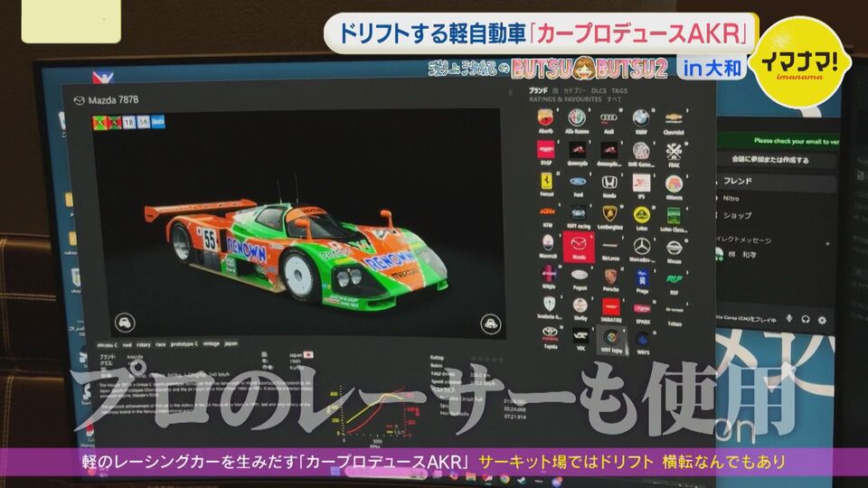Switch to the ブランド tab
This screenshot has width=868, height=488.
pos(537,90)
